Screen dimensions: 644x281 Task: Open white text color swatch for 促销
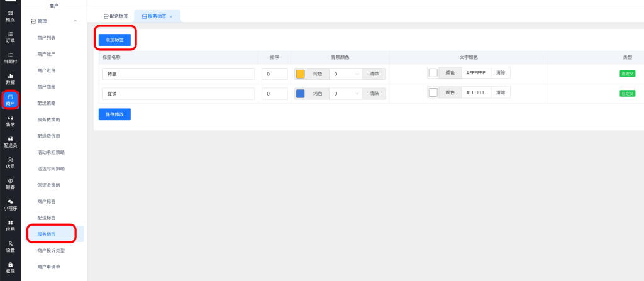[x=433, y=92]
